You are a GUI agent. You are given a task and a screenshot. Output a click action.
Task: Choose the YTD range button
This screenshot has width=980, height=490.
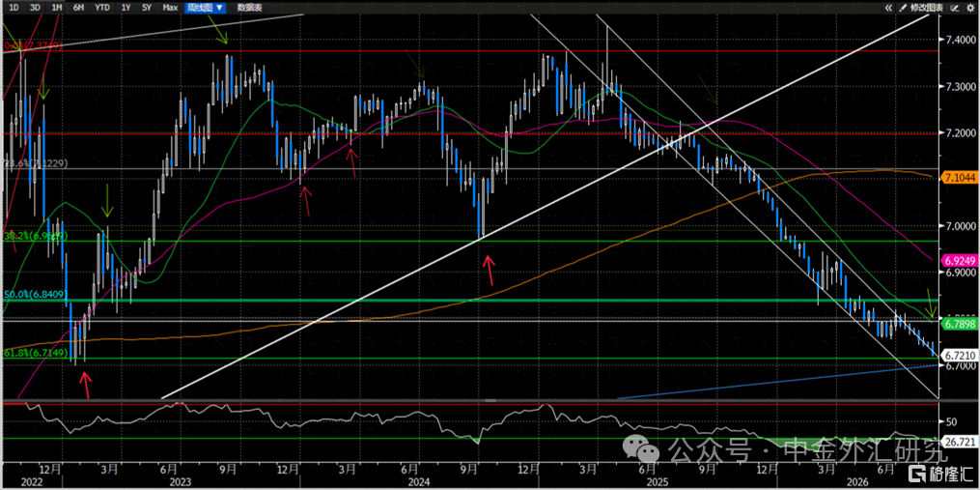[x=102, y=8]
